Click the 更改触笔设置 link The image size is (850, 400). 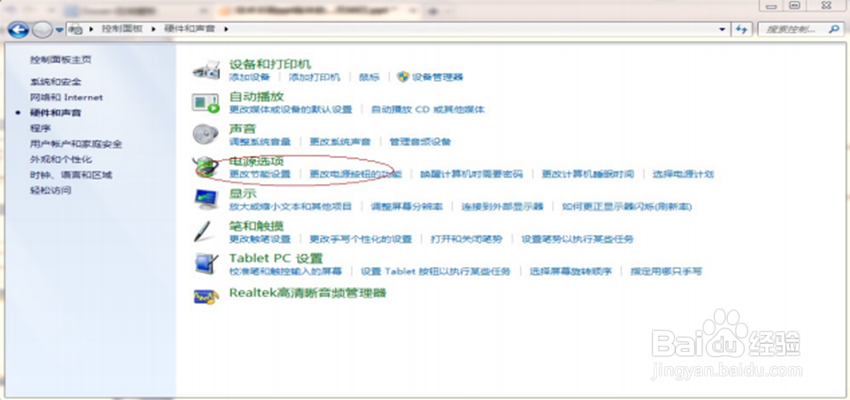pos(260,239)
